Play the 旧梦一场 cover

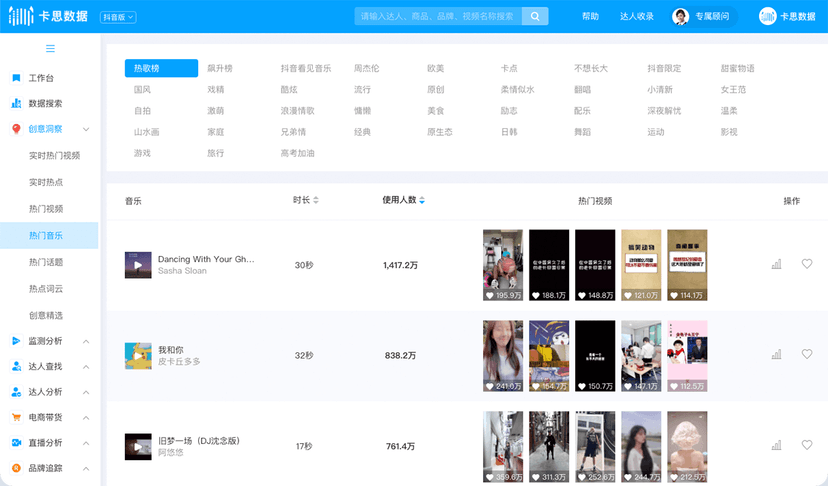[x=138, y=446]
